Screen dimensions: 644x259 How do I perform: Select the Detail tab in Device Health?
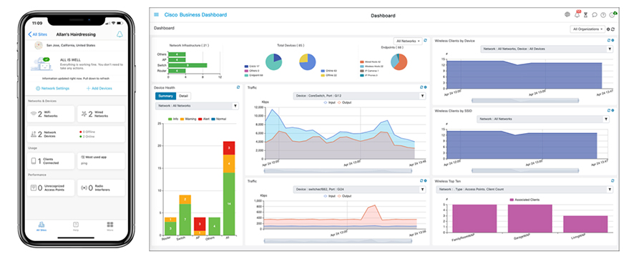coord(183,96)
